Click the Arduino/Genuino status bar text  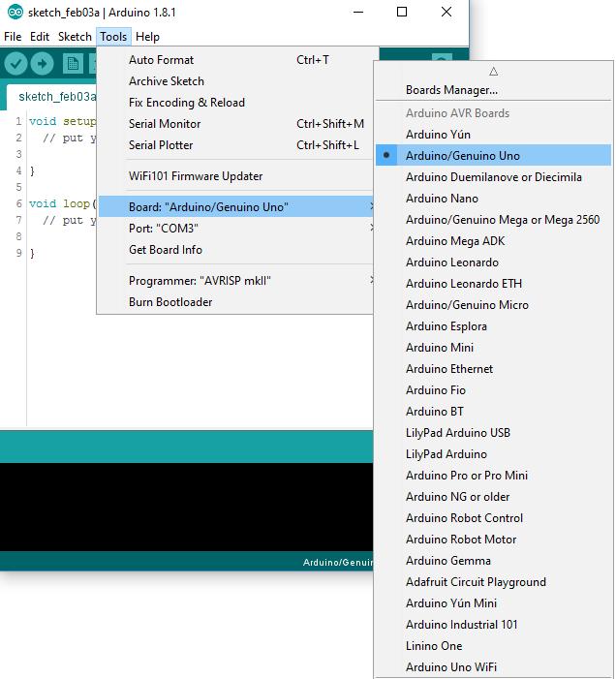(338, 562)
